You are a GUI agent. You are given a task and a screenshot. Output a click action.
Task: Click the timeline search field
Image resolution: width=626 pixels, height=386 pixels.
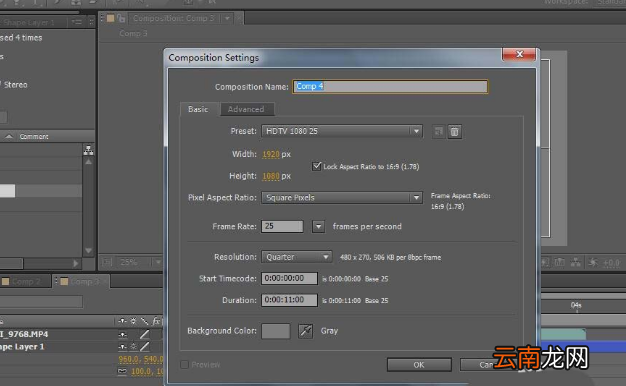(x=42, y=301)
